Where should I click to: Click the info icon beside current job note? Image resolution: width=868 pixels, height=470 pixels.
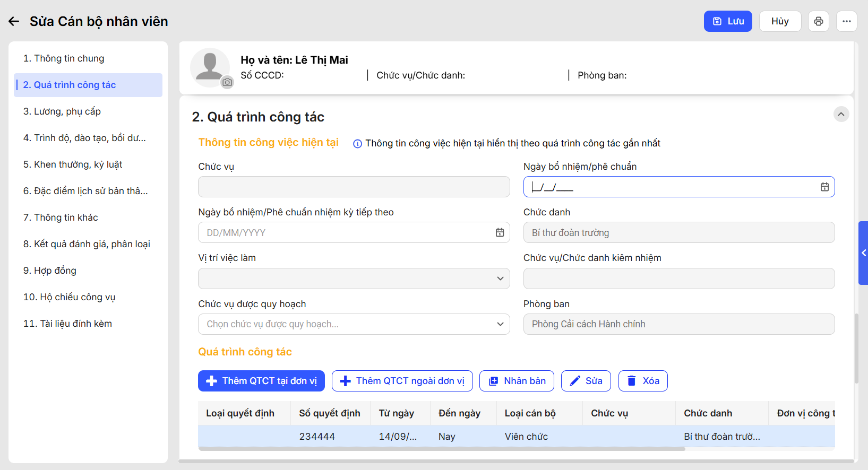click(x=357, y=144)
